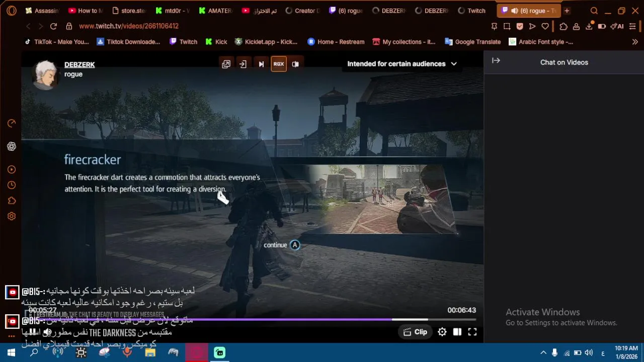The width and height of the screenshot is (644, 362).
Task: Switch to the Twitch tab
Action: (471, 11)
